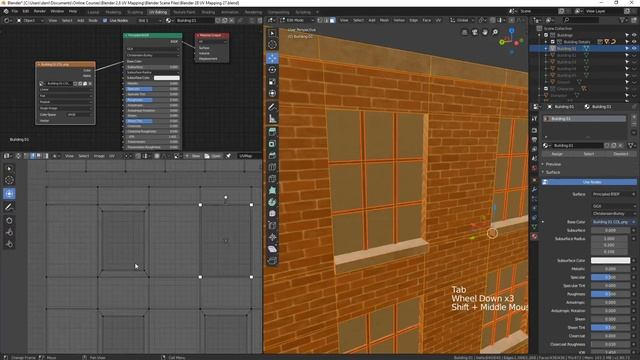The image size is (640, 360).
Task: Toggle UV sync selection in UV editor header
Action: point(18,156)
